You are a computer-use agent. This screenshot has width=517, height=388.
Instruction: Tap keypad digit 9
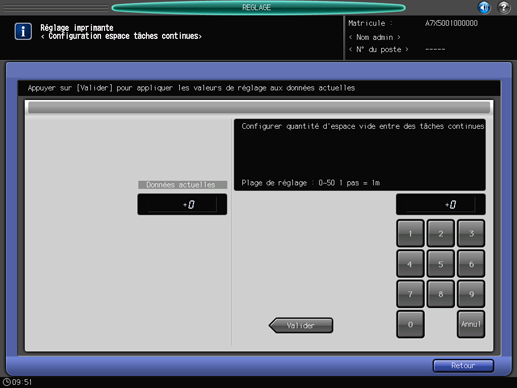[471, 294]
